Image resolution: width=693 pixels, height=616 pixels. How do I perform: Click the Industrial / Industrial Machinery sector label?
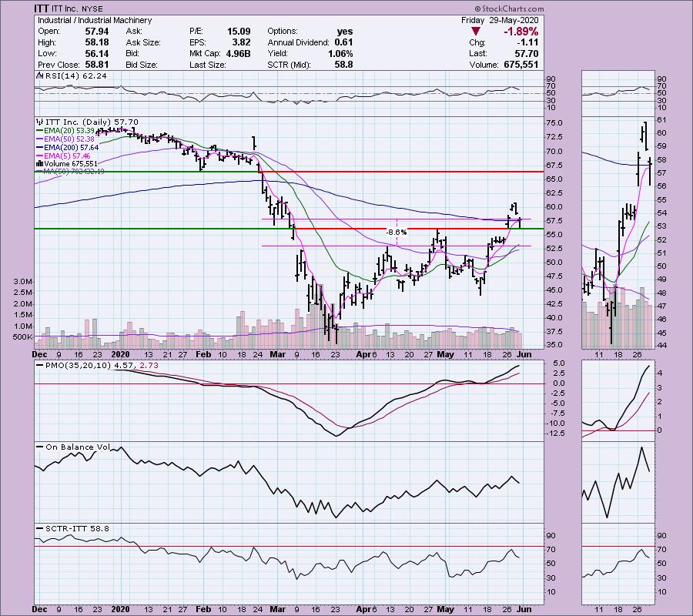(x=95, y=20)
